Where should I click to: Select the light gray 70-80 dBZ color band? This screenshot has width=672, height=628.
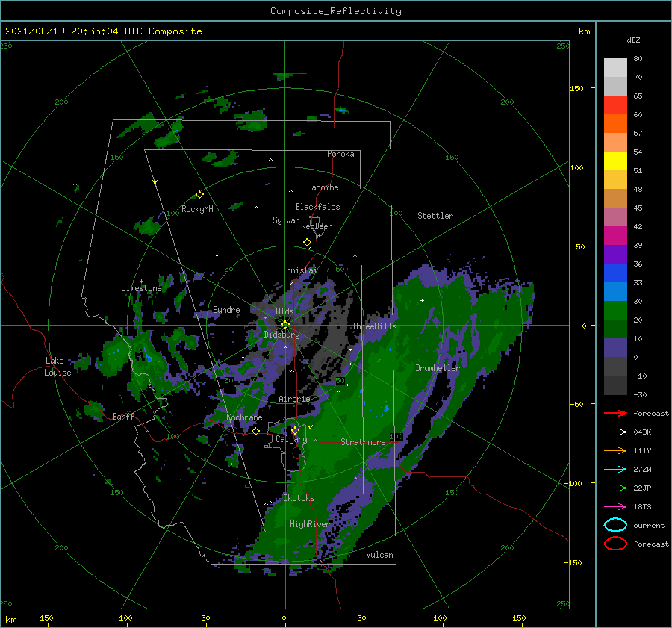(615, 67)
